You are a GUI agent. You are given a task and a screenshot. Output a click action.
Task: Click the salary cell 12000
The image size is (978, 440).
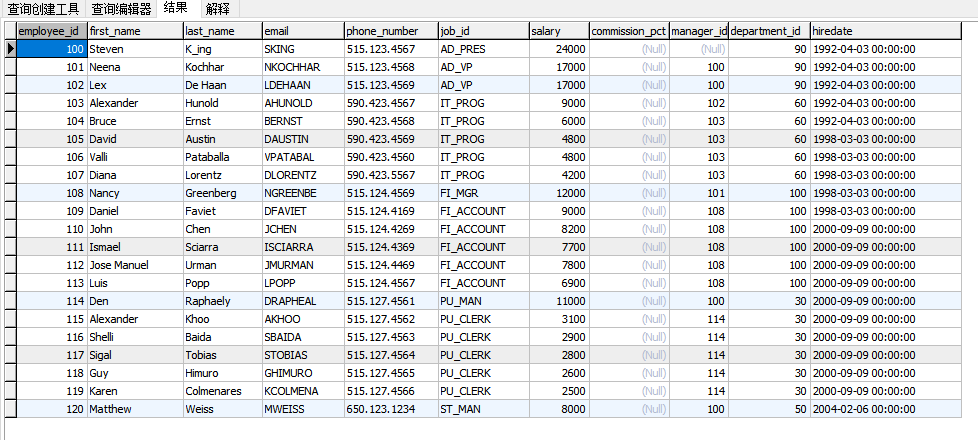coord(559,193)
